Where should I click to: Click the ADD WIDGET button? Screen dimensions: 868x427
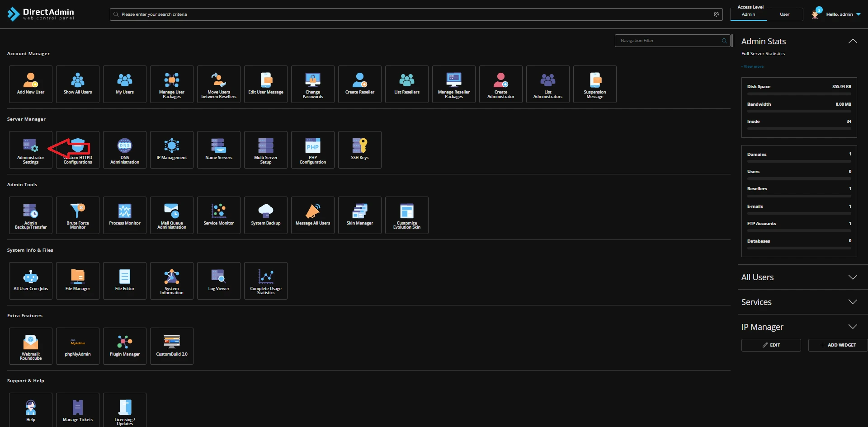pyautogui.click(x=838, y=345)
